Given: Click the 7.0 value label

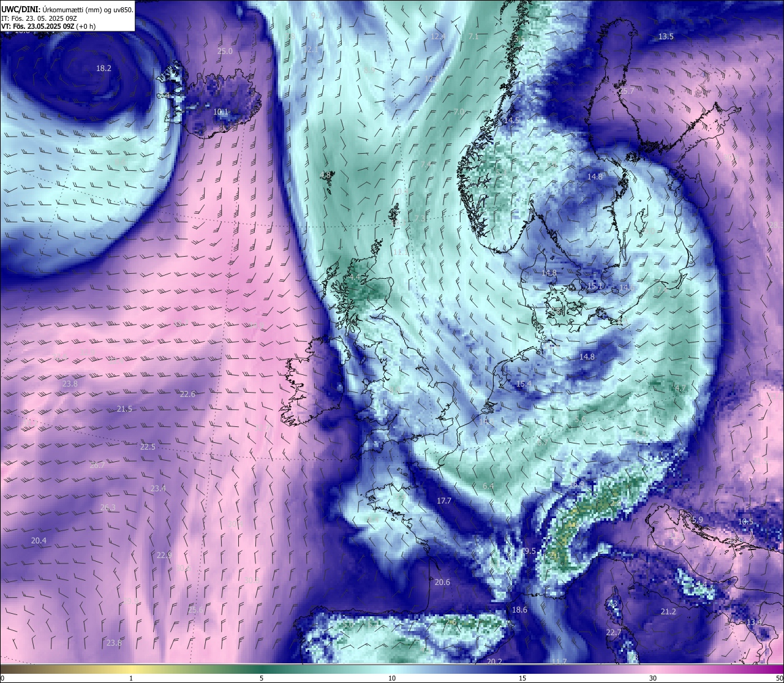Looking at the screenshot, I should click(459, 111).
